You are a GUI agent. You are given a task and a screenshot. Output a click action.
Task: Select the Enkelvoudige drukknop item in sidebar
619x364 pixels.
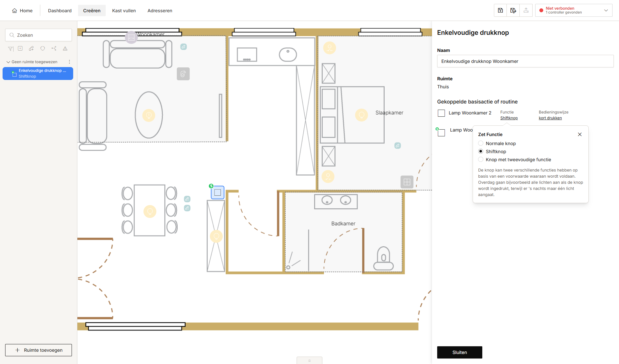tap(38, 74)
